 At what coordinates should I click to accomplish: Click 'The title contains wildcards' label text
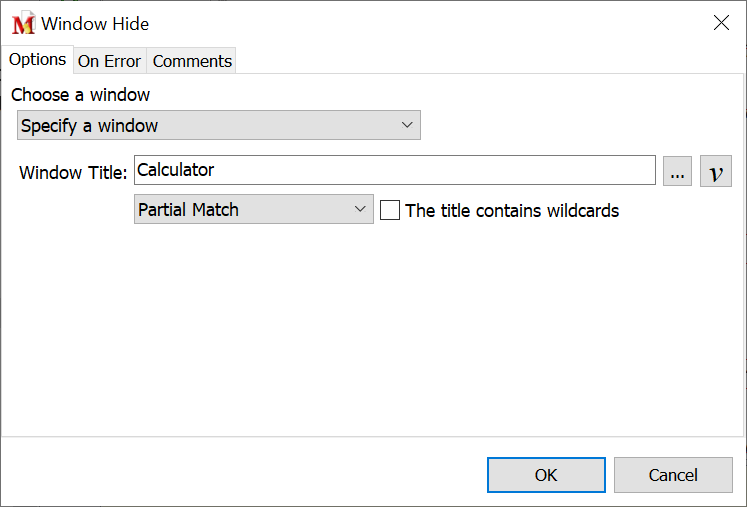512,210
